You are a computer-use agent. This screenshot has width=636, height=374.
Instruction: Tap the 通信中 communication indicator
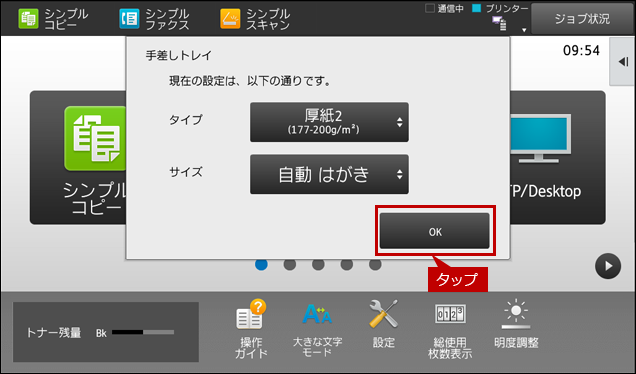click(444, 9)
